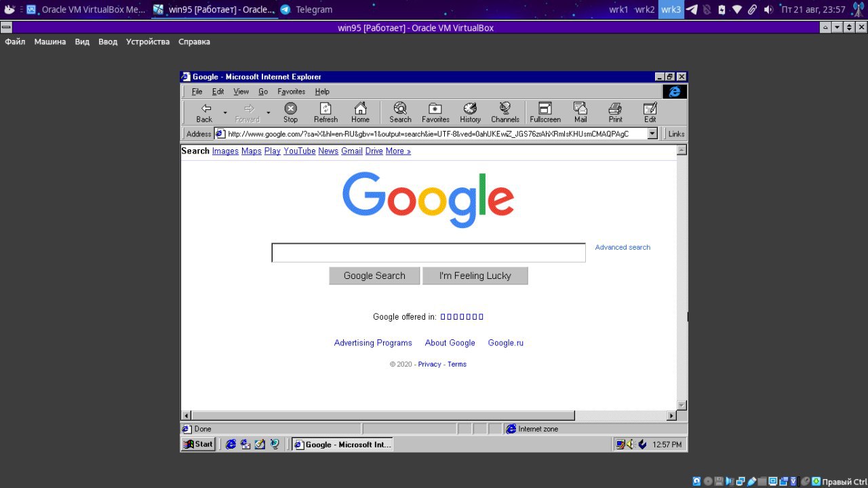Image resolution: width=868 pixels, height=488 pixels.
Task: Click the horizontal scrollbar thumb
Action: coord(383,415)
